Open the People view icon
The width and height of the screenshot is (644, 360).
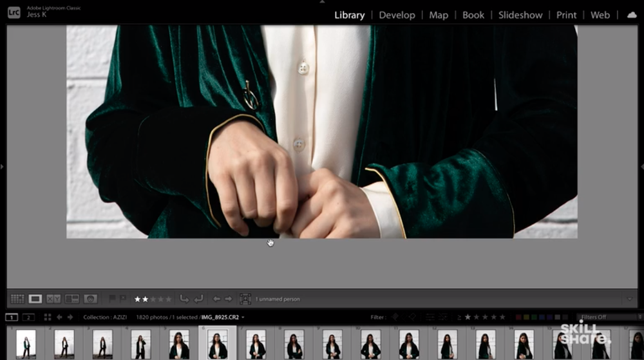coord(91,299)
